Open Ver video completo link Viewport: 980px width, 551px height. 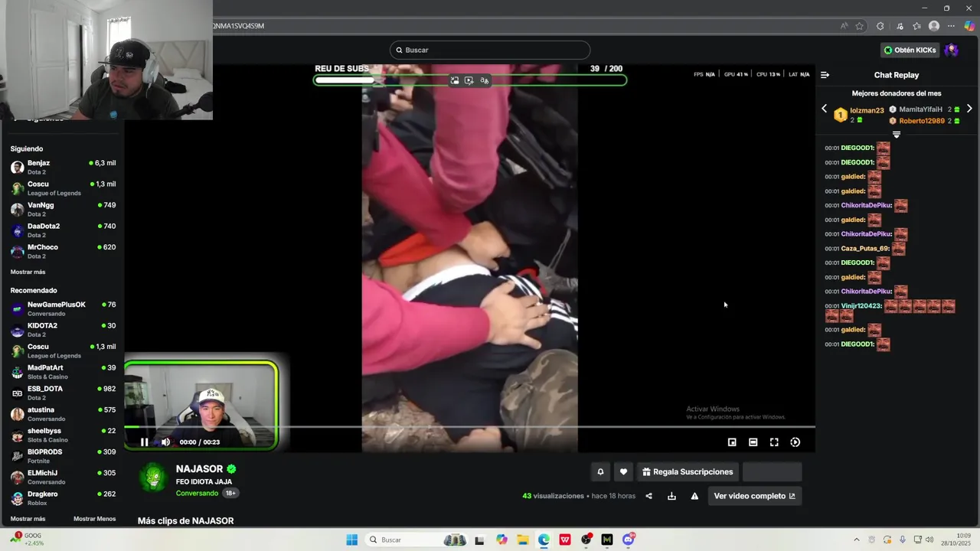point(754,496)
